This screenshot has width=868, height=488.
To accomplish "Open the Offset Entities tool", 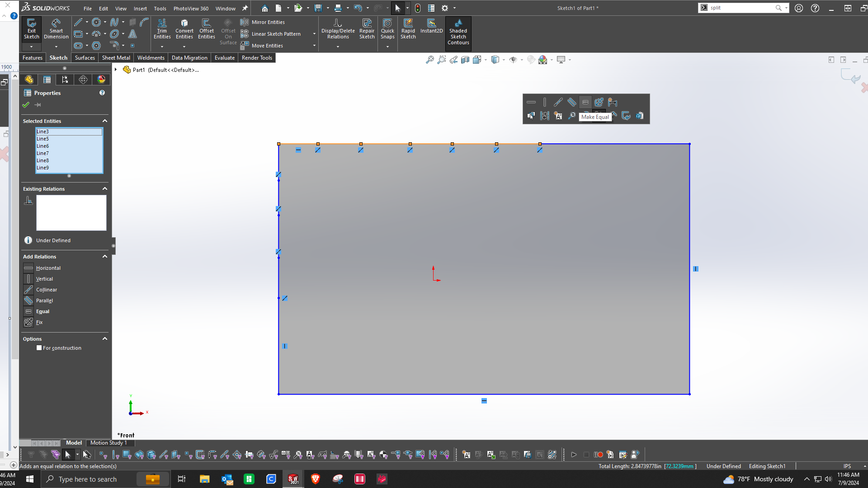I will [x=206, y=29].
